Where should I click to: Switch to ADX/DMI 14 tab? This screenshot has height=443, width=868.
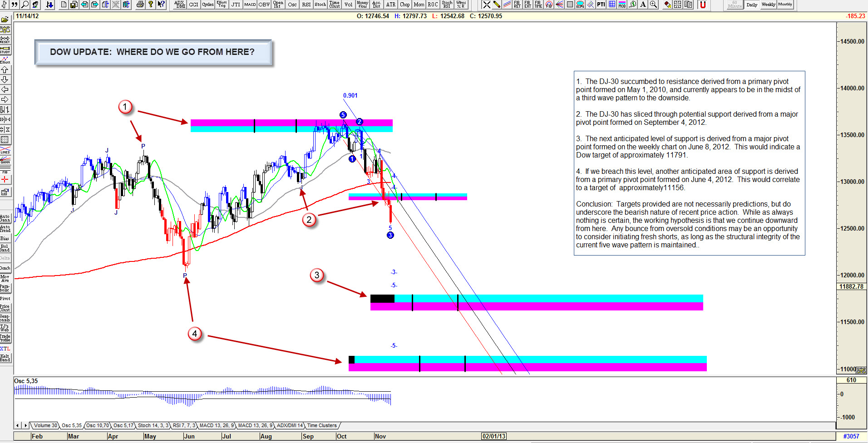tap(290, 425)
